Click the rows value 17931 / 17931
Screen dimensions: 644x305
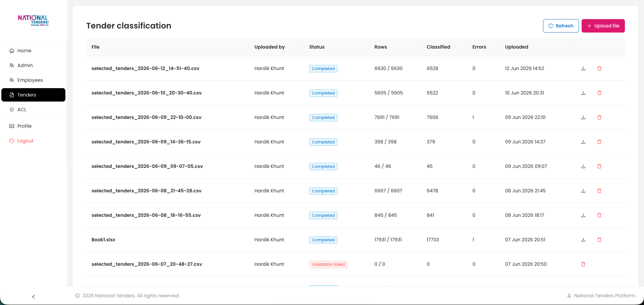tap(388, 240)
